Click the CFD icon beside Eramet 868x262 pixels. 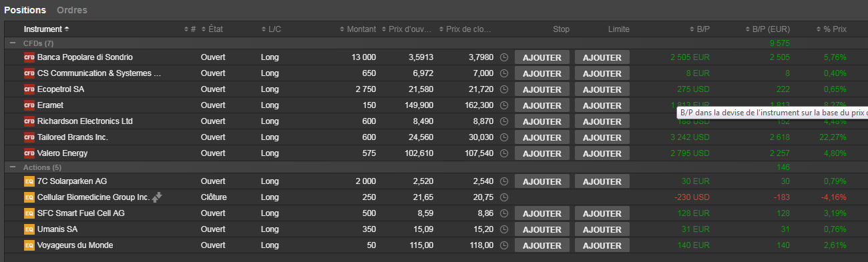pyautogui.click(x=29, y=105)
